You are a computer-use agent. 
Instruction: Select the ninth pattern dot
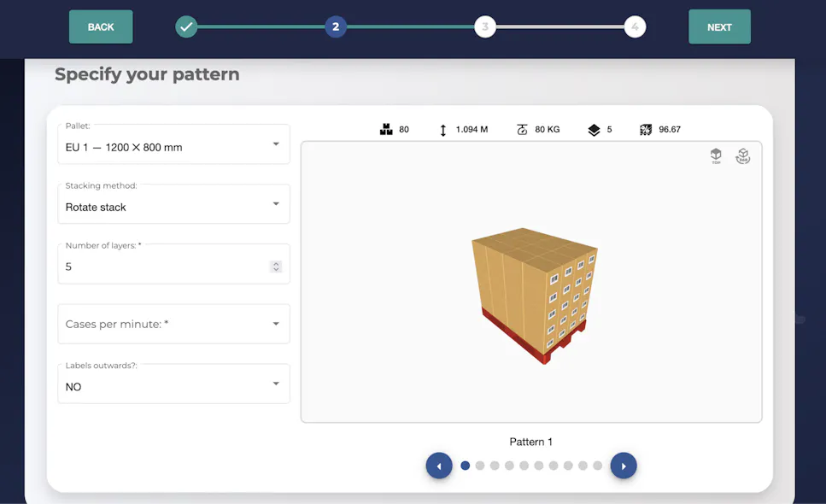coord(583,466)
